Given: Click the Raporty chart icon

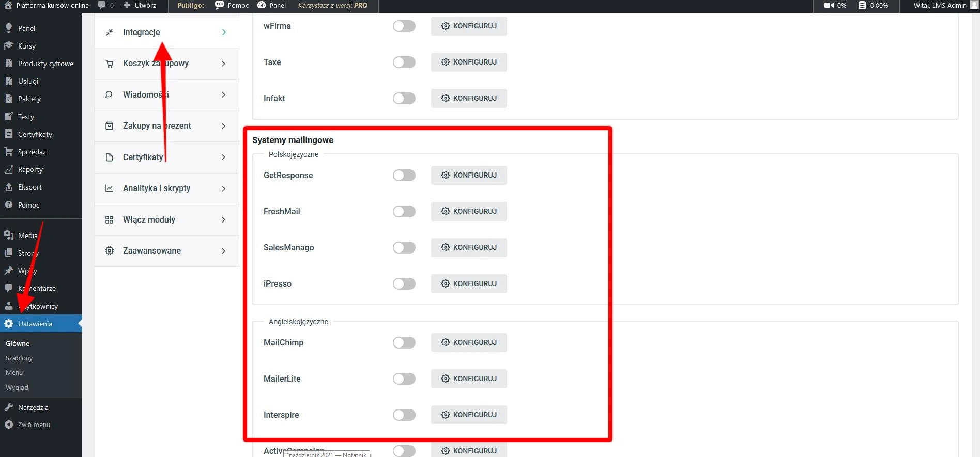Looking at the screenshot, I should click(9, 169).
